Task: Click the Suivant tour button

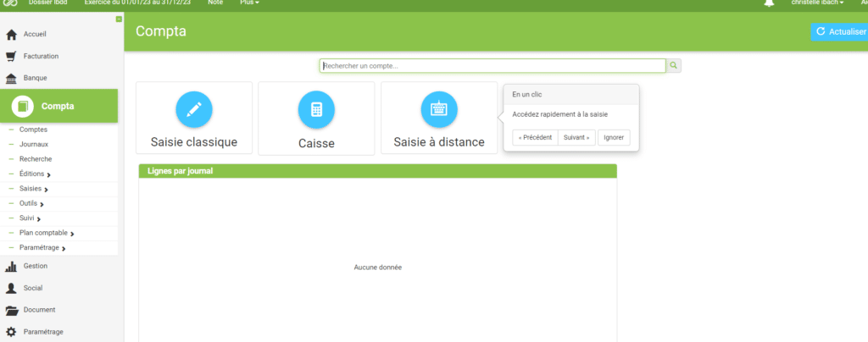Action: 576,138
